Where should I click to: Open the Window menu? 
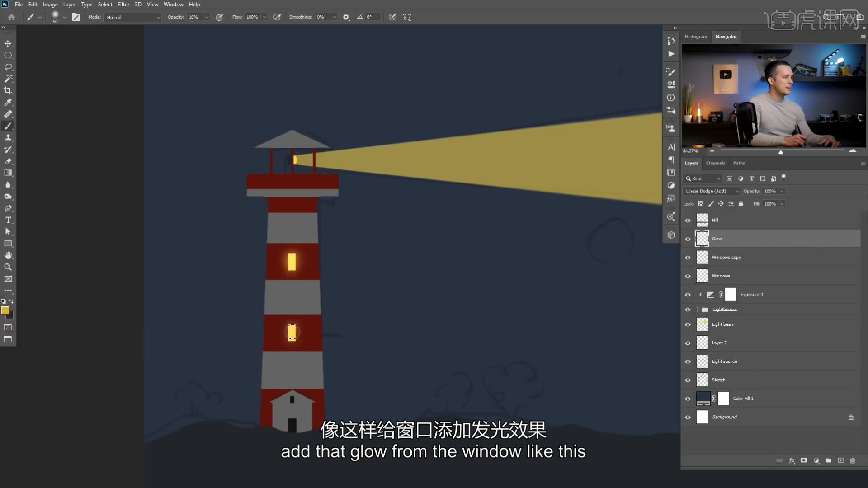coord(173,5)
